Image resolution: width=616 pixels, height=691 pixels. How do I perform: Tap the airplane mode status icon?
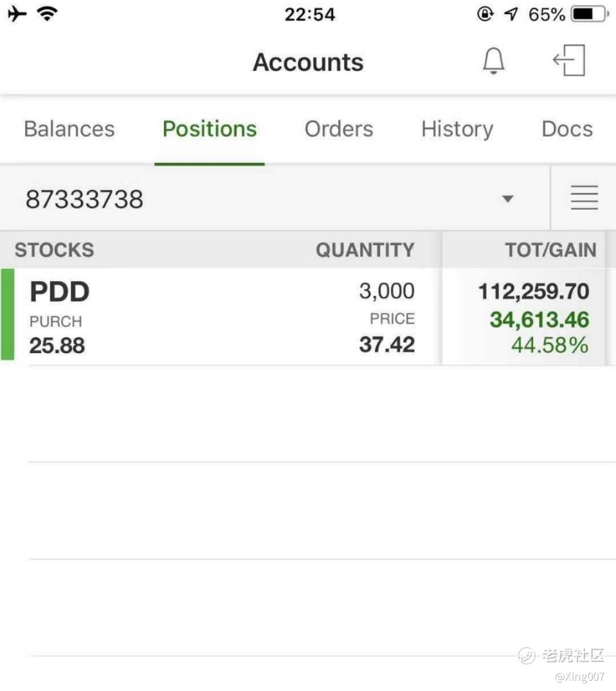(x=17, y=13)
